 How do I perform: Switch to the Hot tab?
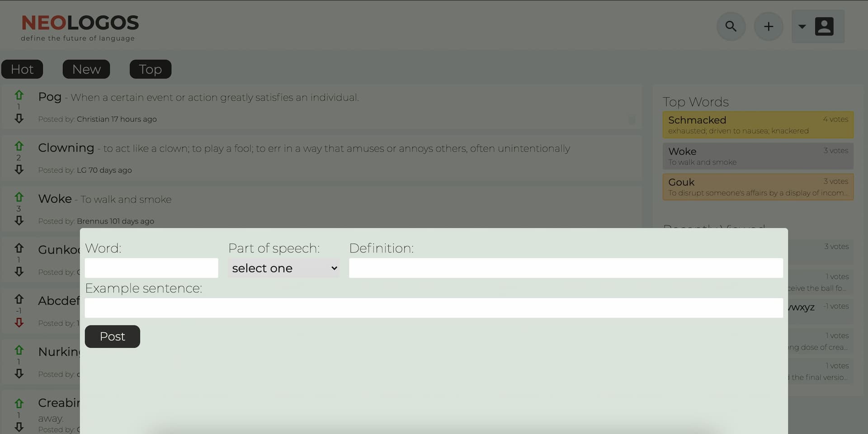22,69
